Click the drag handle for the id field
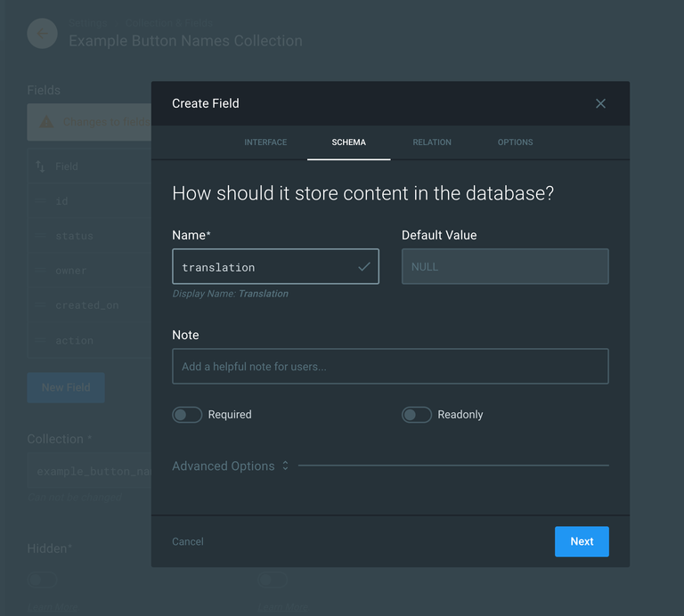Screen dimensions: 684x616 point(41,201)
